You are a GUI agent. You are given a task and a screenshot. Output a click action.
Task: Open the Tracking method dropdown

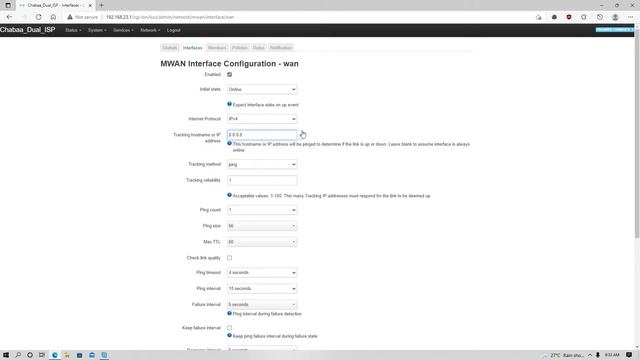[x=262, y=164]
